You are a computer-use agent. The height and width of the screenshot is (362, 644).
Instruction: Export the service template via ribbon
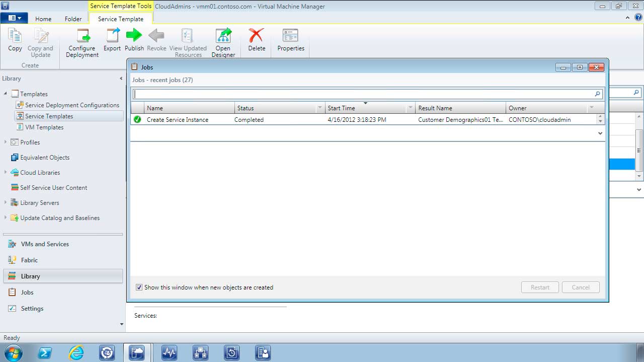click(112, 40)
